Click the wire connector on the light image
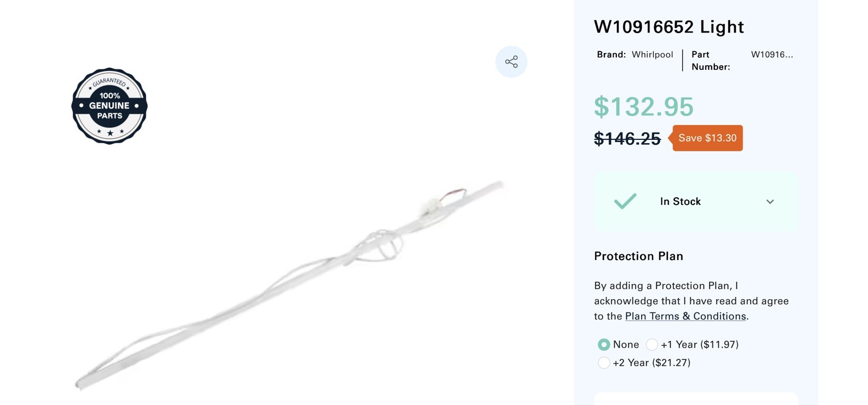 coord(432,206)
